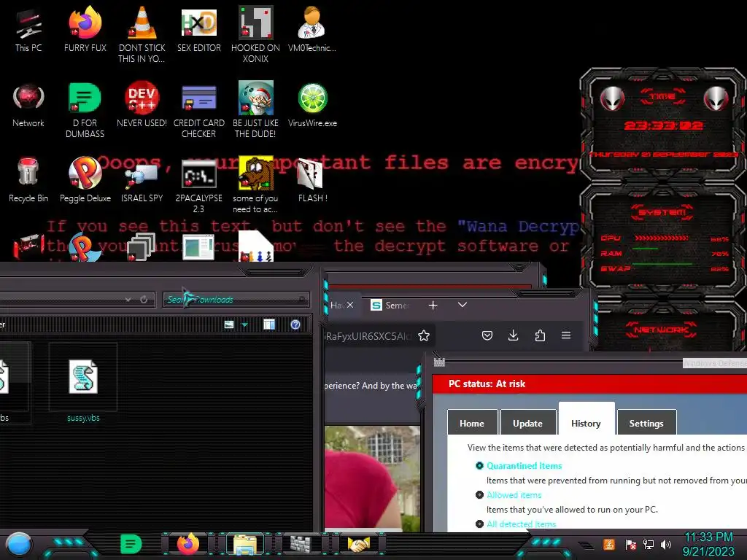Open Defender Settings tab
The width and height of the screenshot is (747, 560).
point(646,423)
